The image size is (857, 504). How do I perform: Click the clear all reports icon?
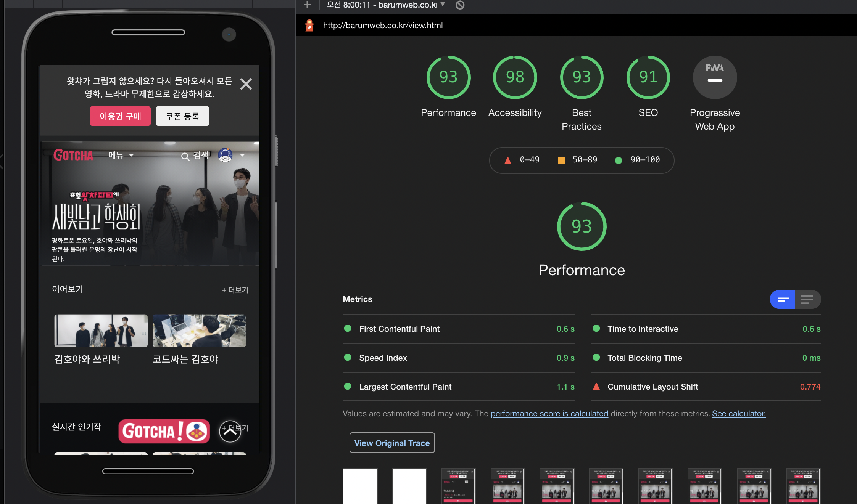click(460, 5)
